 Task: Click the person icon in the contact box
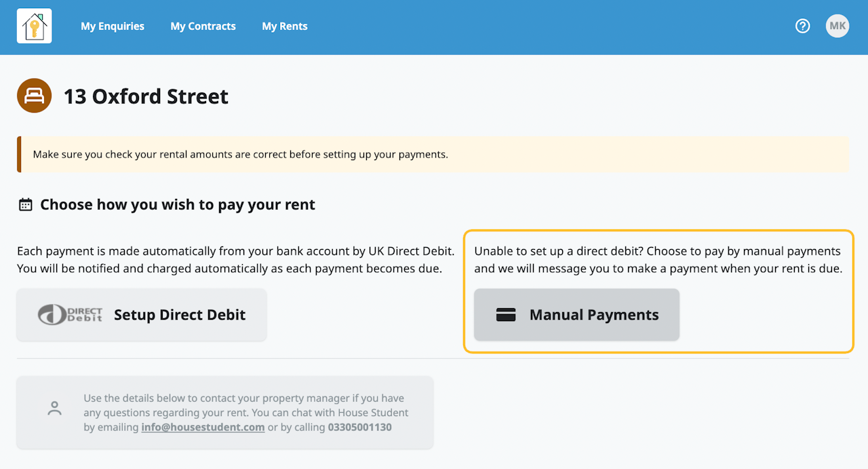[x=55, y=409]
